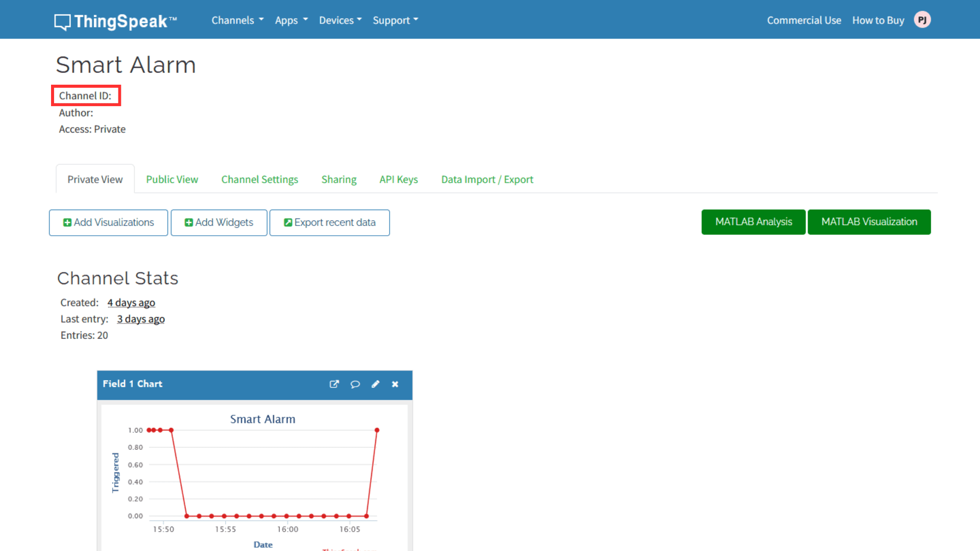Click the 'Channel ID:' label
The width and height of the screenshot is (980, 551).
click(85, 95)
